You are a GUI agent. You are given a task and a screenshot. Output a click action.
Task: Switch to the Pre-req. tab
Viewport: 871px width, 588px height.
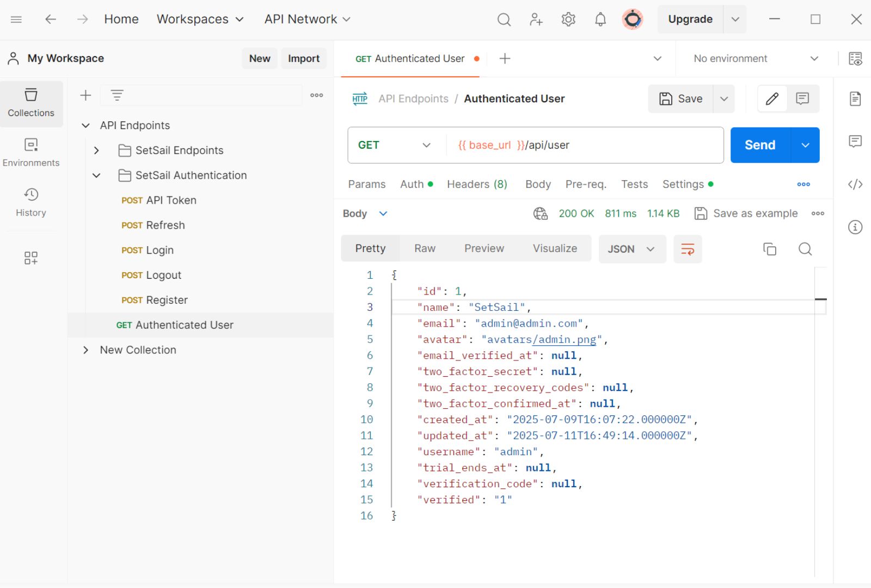(586, 184)
